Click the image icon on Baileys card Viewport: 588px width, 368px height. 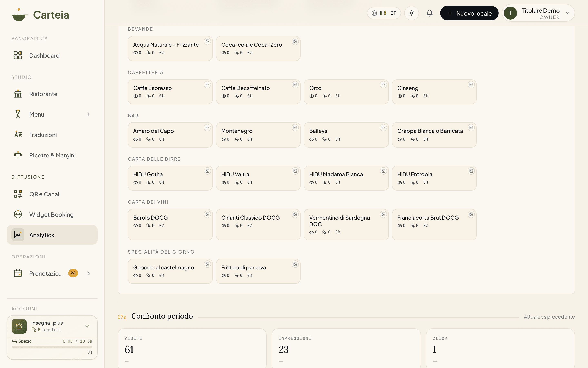point(383,128)
